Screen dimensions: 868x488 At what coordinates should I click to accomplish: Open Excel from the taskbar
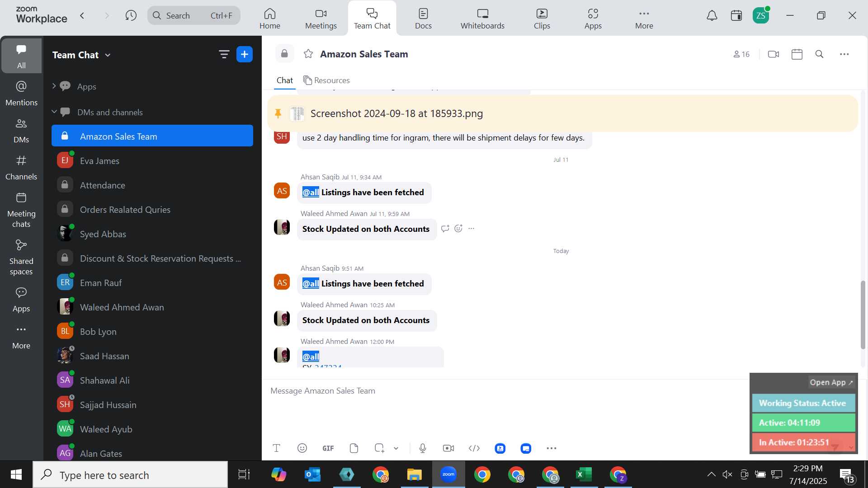(x=584, y=475)
